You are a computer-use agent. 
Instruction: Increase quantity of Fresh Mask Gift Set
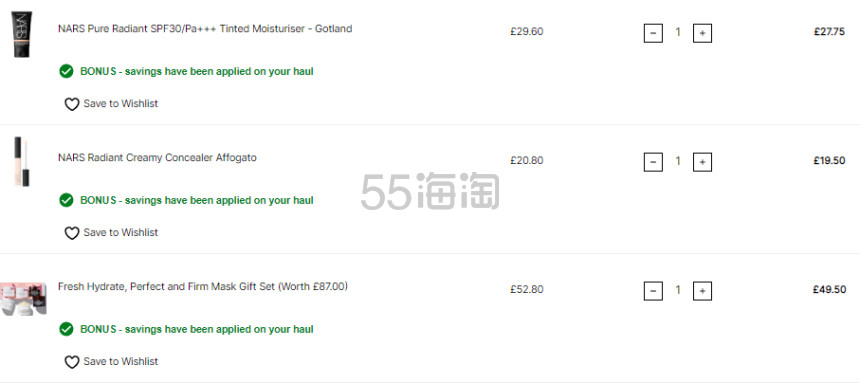point(702,291)
